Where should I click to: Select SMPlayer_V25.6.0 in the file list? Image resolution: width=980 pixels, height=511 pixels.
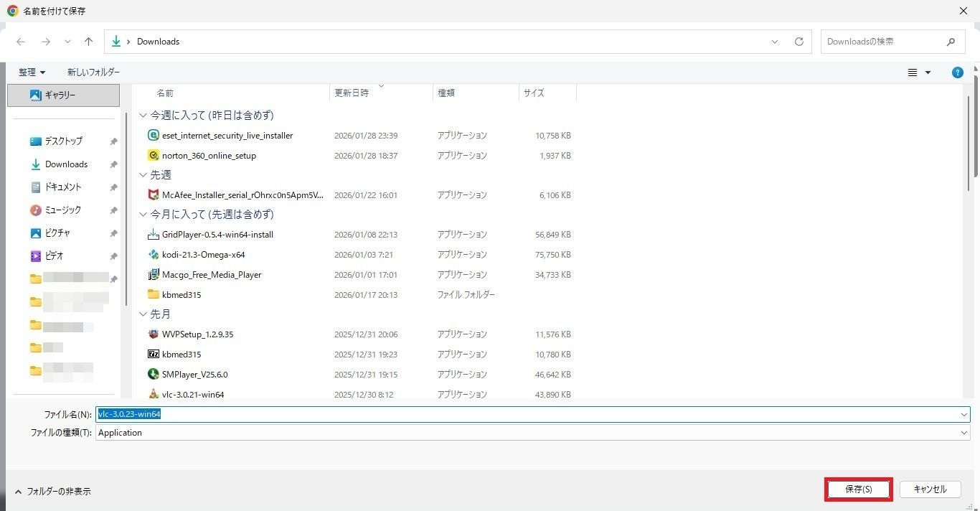[x=194, y=375]
